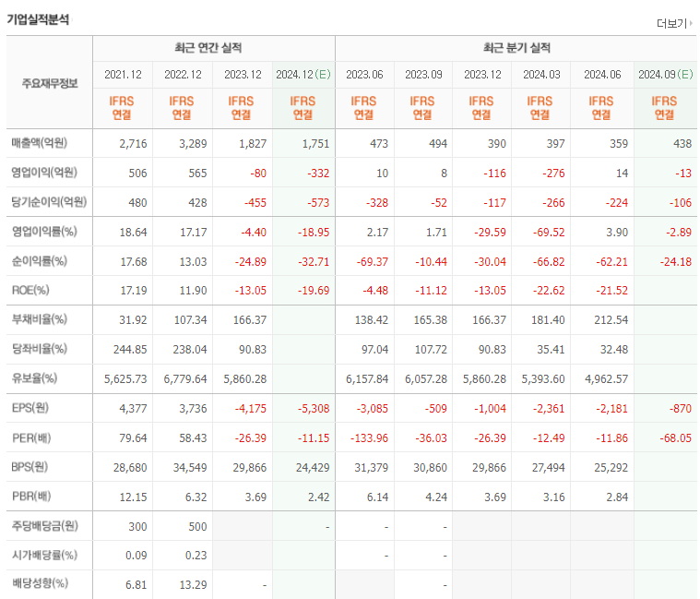
Task: Select dividend per share value 500
Action: click(197, 527)
